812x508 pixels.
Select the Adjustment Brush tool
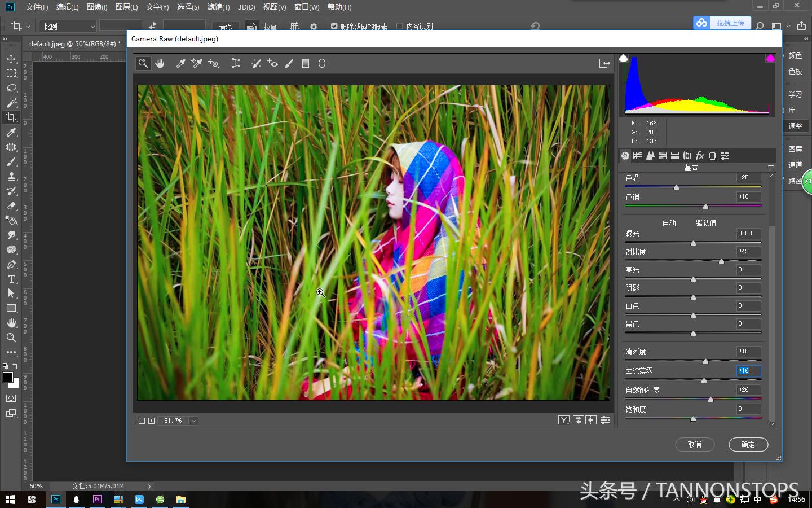289,63
